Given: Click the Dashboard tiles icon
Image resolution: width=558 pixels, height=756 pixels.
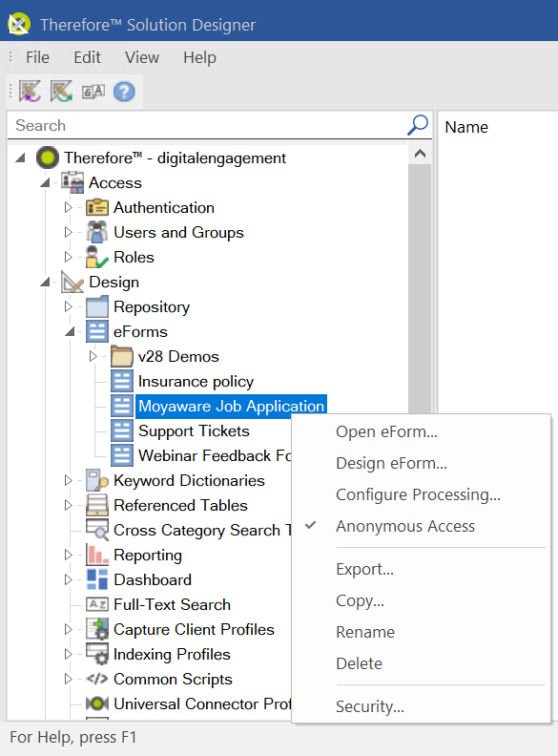Looking at the screenshot, I should point(97,580).
